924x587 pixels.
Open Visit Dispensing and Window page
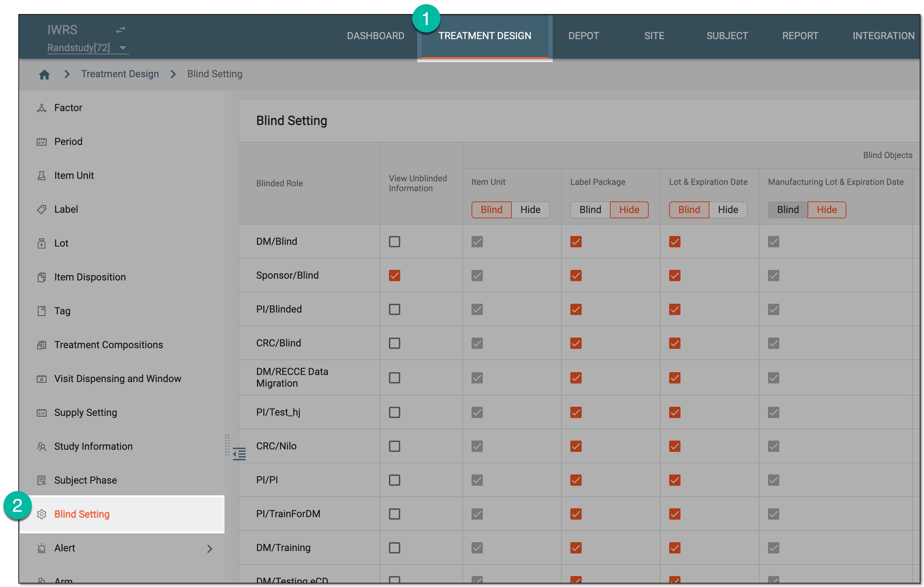[x=122, y=379]
